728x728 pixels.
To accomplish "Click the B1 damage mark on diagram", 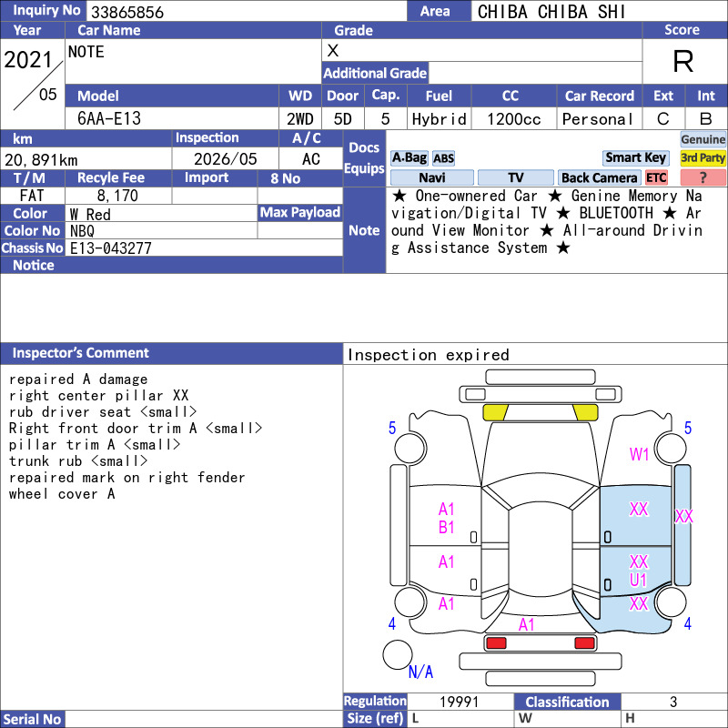I will click(446, 528).
